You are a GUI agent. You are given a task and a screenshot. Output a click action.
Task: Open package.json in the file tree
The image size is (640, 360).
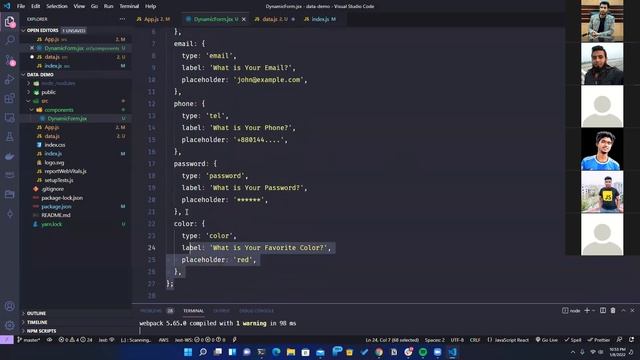(x=56, y=207)
